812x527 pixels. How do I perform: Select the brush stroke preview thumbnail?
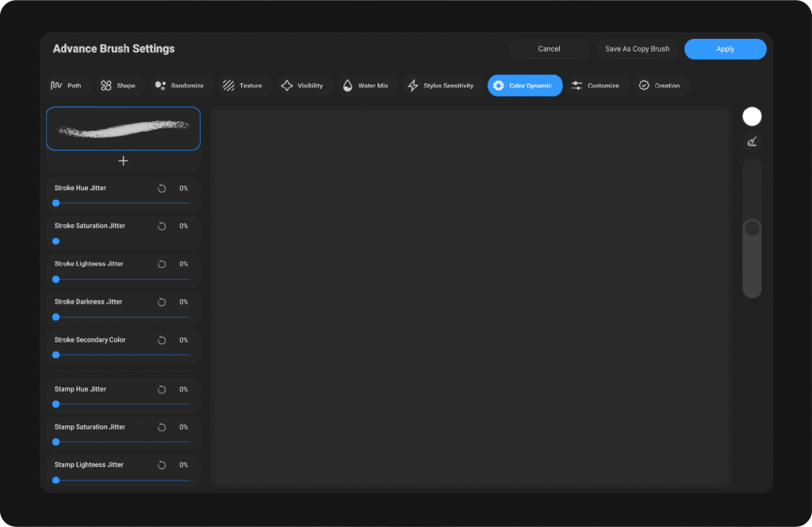pos(123,128)
